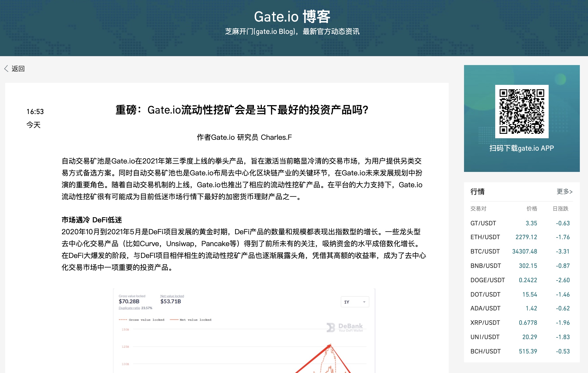
Task: Select the BTC/USDT trading pair
Action: (485, 251)
